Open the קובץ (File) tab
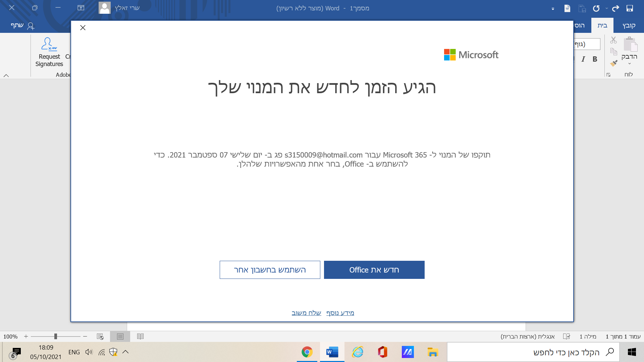The image size is (644, 362). (629, 25)
